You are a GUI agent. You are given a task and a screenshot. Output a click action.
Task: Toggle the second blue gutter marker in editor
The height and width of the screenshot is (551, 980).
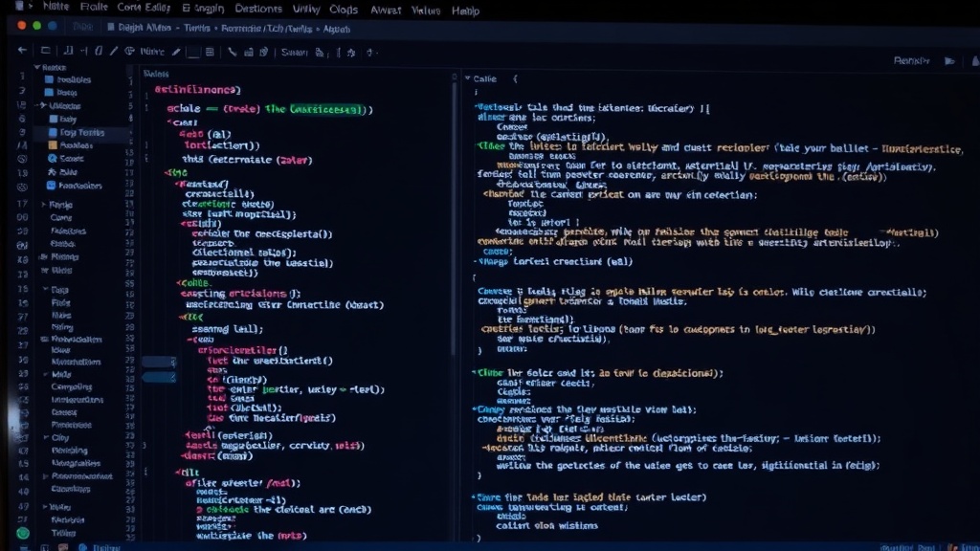click(160, 377)
